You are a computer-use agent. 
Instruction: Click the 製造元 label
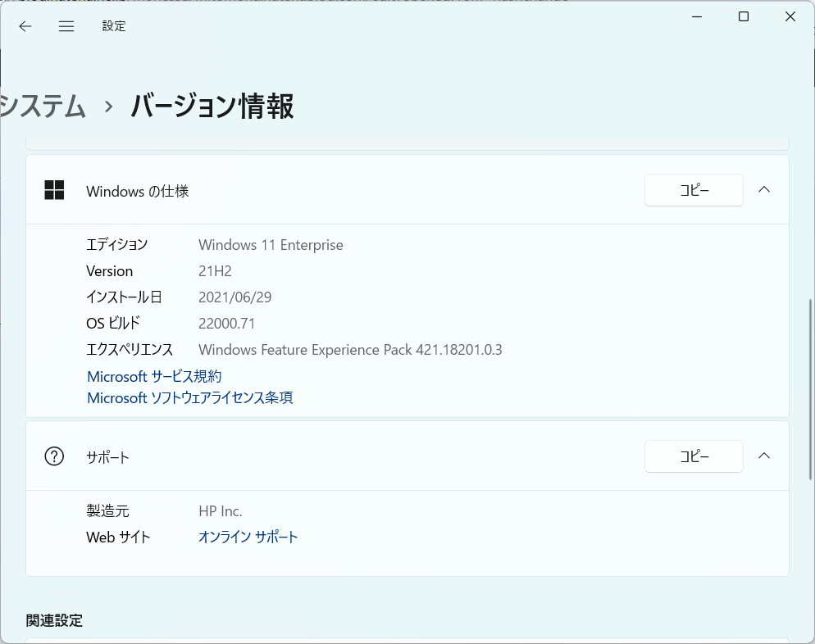click(x=107, y=511)
